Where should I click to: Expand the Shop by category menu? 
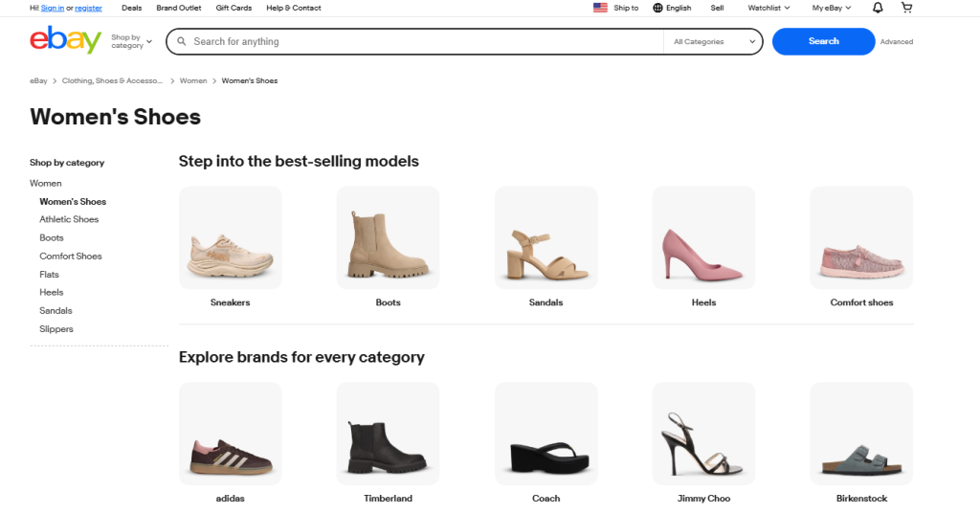[x=131, y=42]
